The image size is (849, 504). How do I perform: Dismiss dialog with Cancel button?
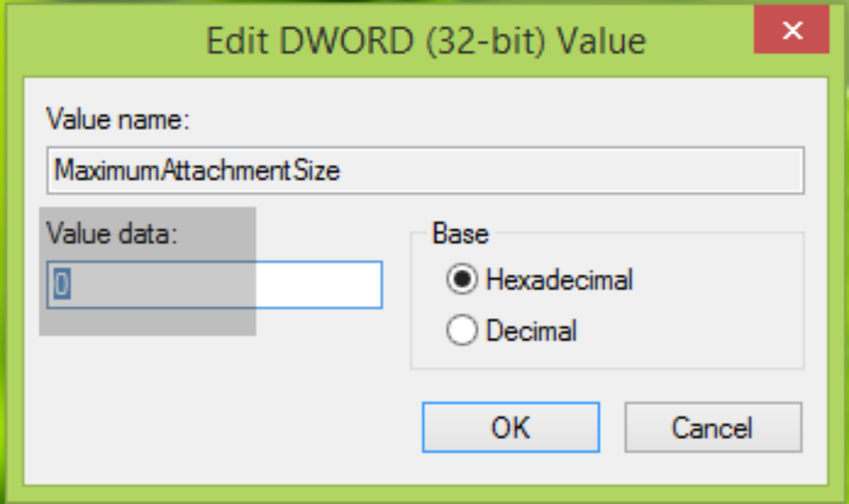712,428
